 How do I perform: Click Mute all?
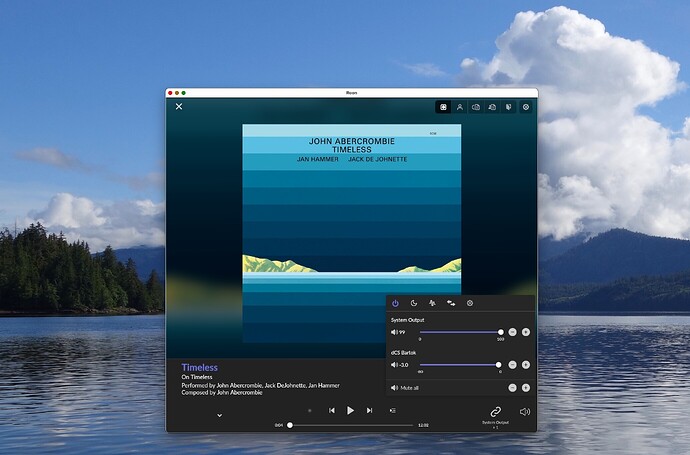[405, 388]
